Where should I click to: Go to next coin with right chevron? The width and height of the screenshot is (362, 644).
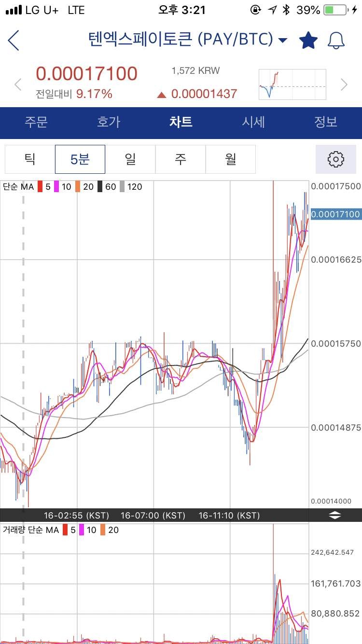344,84
